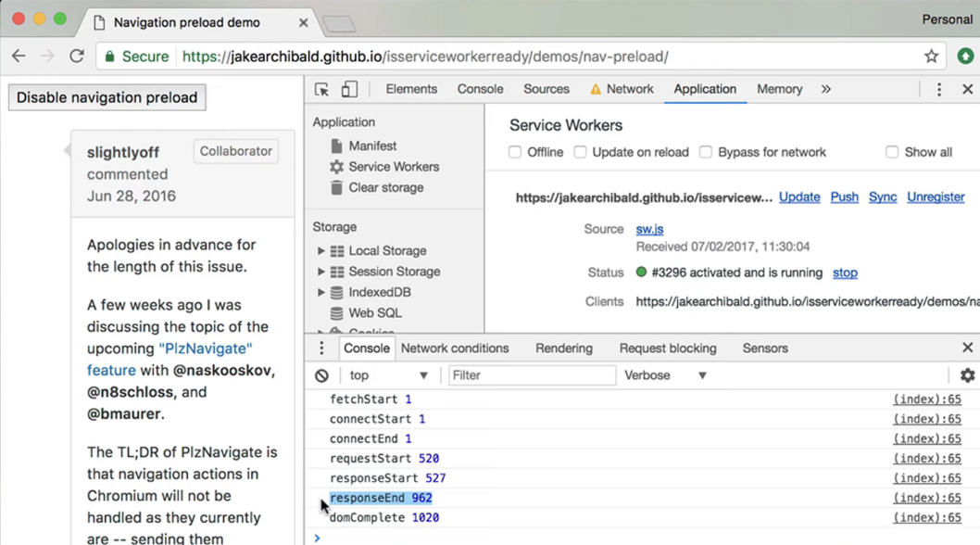This screenshot has height=545, width=980.
Task: Expand the console prompt chevron
Action: [317, 538]
